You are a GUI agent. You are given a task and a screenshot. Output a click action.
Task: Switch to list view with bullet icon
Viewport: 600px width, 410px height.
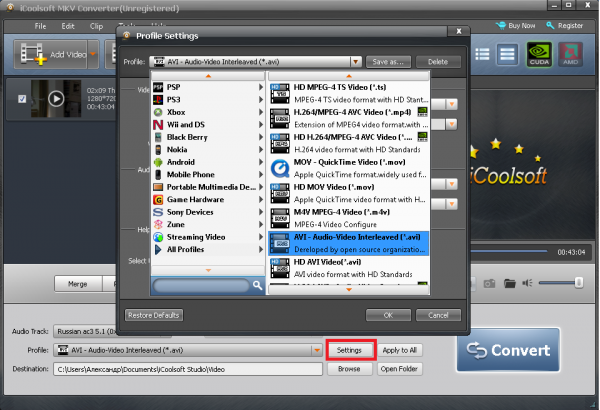(x=482, y=54)
